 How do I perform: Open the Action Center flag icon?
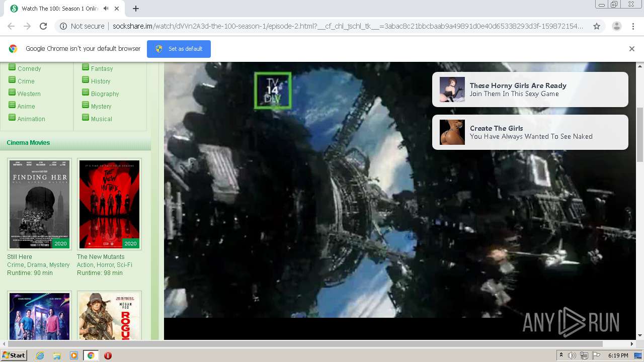pos(596,355)
